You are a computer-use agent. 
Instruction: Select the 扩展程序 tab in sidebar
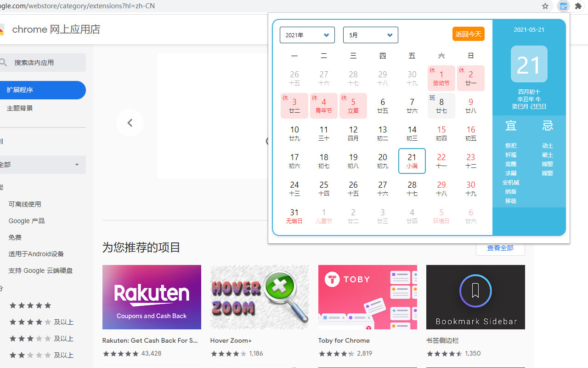[x=42, y=90]
